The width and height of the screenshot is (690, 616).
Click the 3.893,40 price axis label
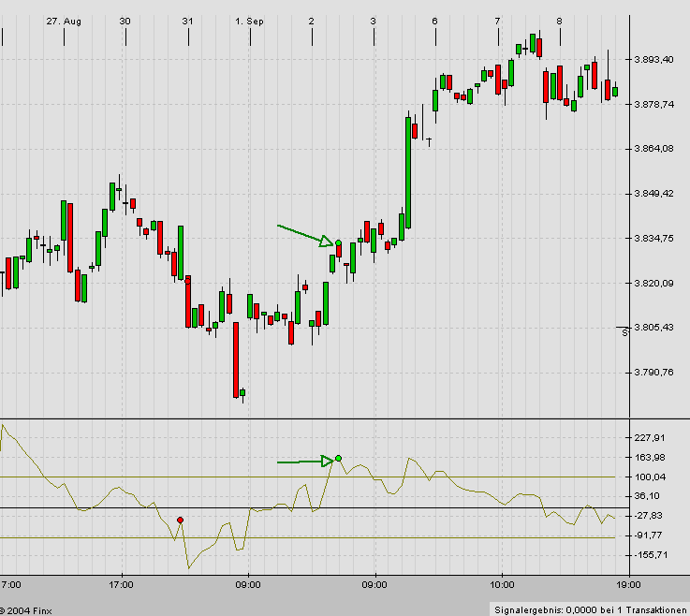[654, 60]
